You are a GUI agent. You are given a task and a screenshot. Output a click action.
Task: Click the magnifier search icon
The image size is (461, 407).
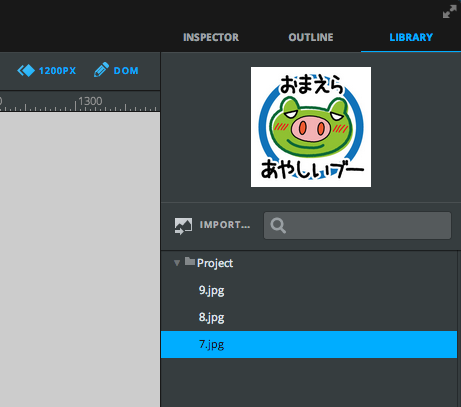coord(278,226)
